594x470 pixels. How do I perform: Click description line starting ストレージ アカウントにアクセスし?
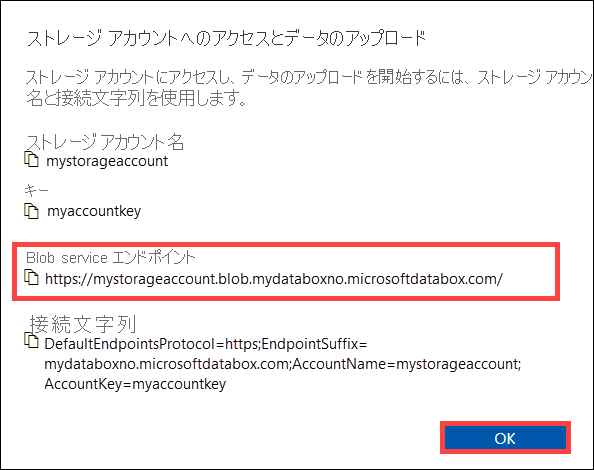click(x=309, y=77)
